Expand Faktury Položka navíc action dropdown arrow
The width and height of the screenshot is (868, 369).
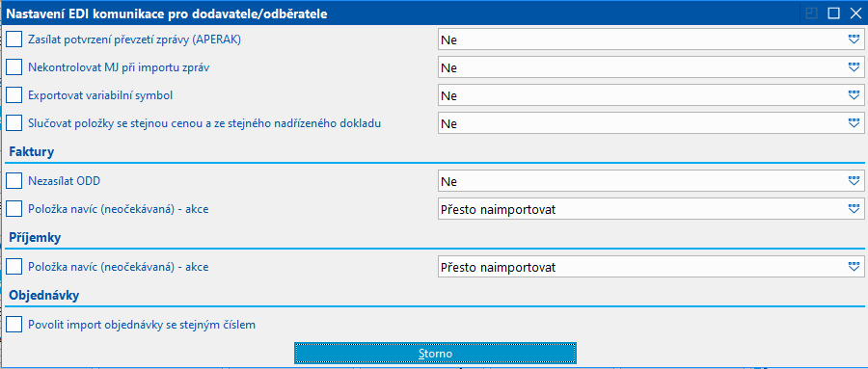coord(854,209)
